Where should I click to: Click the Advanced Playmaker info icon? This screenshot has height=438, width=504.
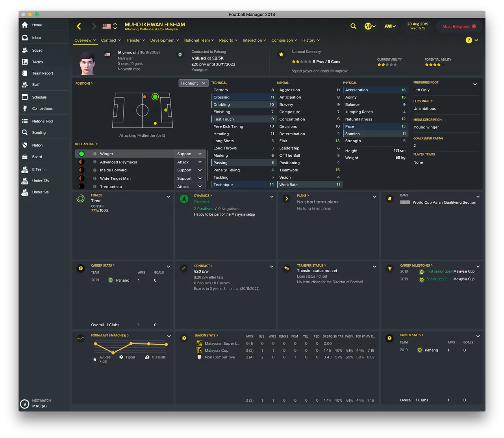(x=94, y=162)
